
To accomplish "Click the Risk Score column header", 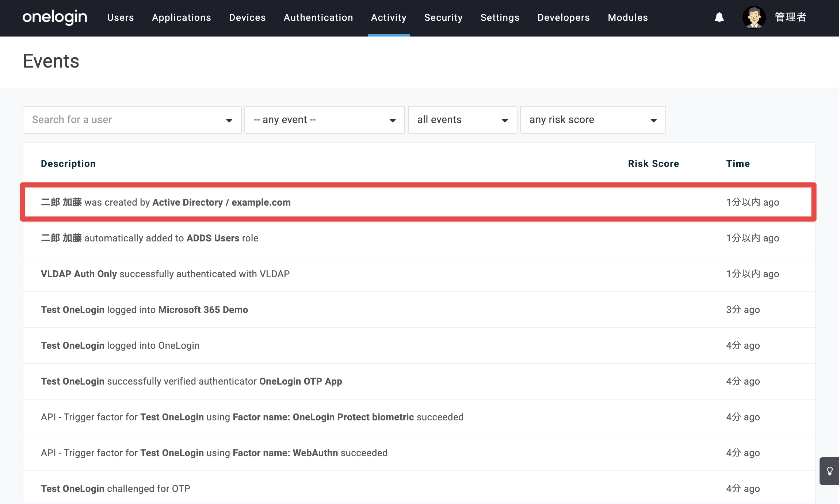I will [653, 164].
